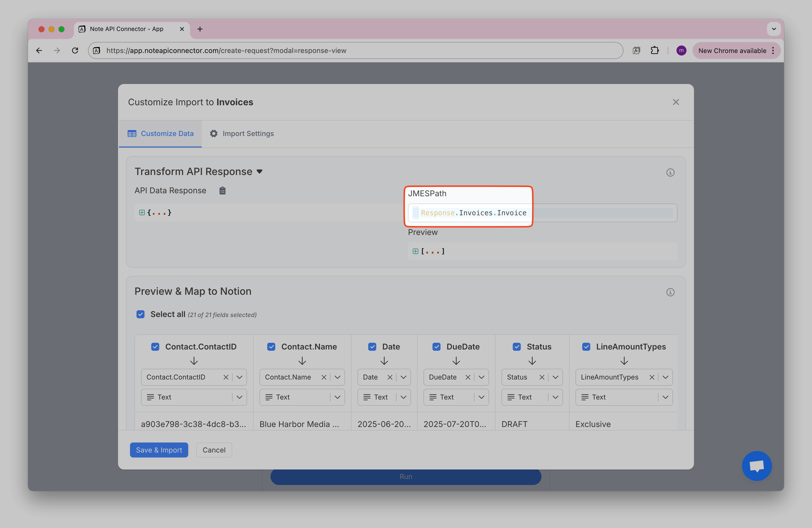This screenshot has width=812, height=528.
Task: Open info icon for Preview & Map to Notion
Action: pos(670,292)
